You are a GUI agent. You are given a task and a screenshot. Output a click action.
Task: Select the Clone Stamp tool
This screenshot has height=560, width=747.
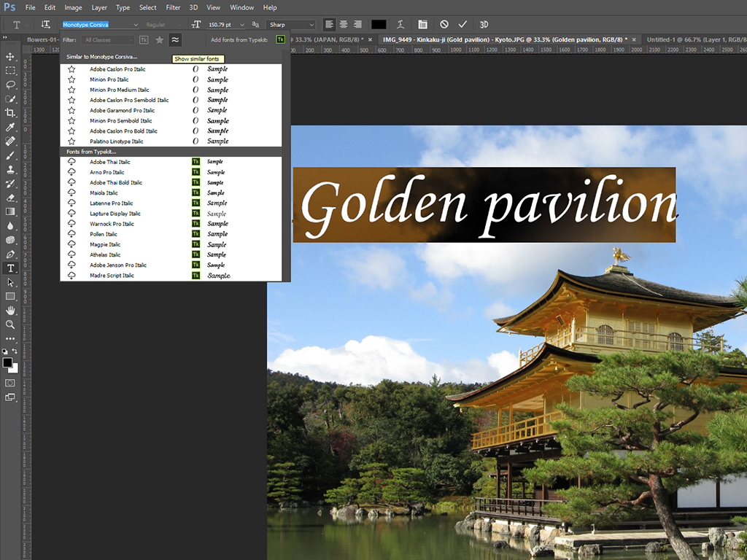pyautogui.click(x=10, y=169)
